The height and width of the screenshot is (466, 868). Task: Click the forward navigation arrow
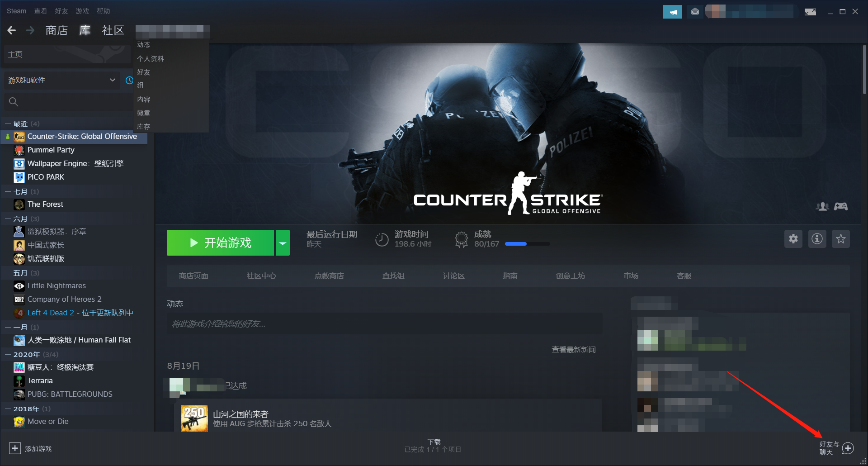(30, 30)
